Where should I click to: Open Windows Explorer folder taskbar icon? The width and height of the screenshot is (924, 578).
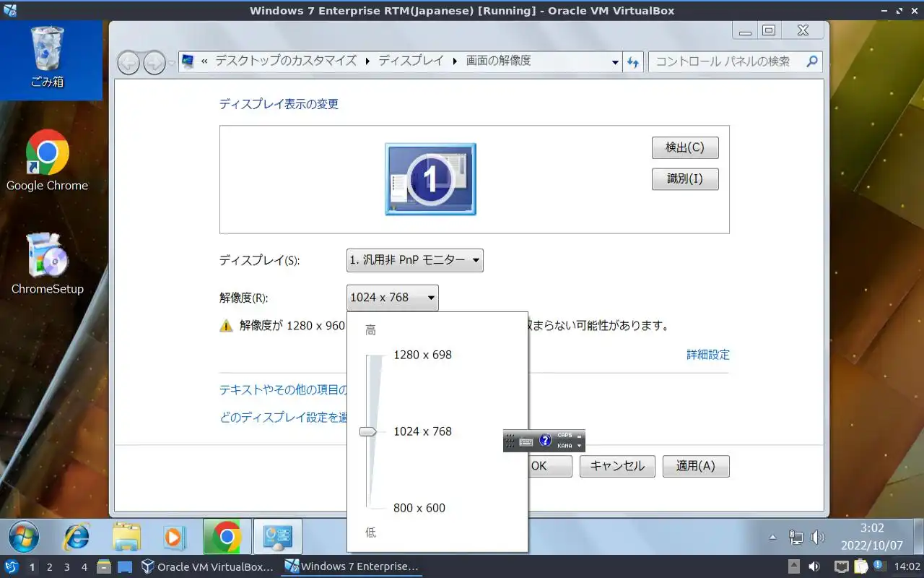[x=127, y=537]
